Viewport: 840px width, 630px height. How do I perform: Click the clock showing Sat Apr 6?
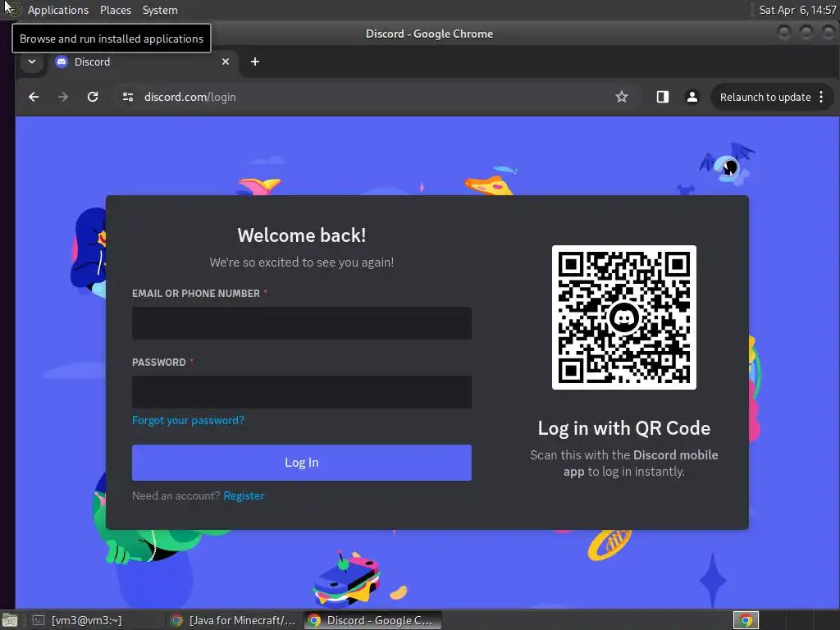tap(797, 10)
